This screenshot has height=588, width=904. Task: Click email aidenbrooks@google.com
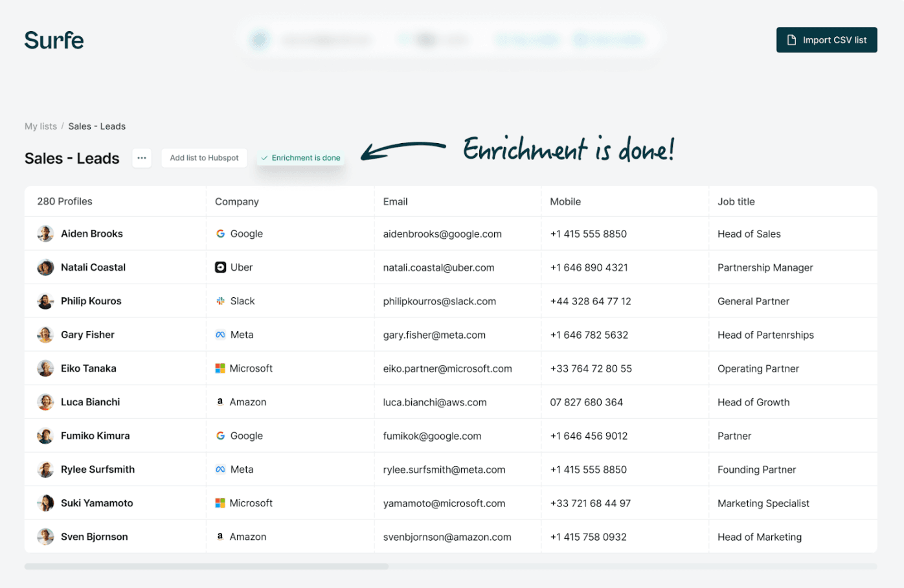click(442, 234)
